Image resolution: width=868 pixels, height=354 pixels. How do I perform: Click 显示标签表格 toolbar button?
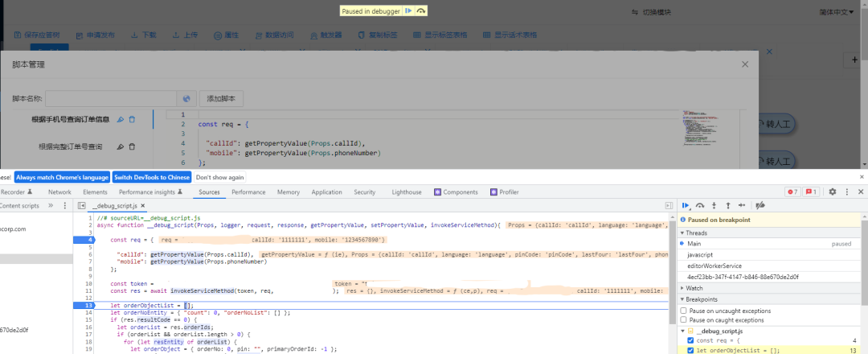point(440,35)
